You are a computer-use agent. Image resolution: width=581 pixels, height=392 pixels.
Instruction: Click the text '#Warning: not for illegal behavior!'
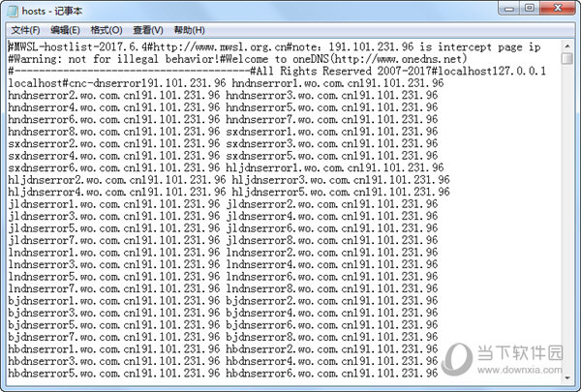pyautogui.click(x=113, y=59)
